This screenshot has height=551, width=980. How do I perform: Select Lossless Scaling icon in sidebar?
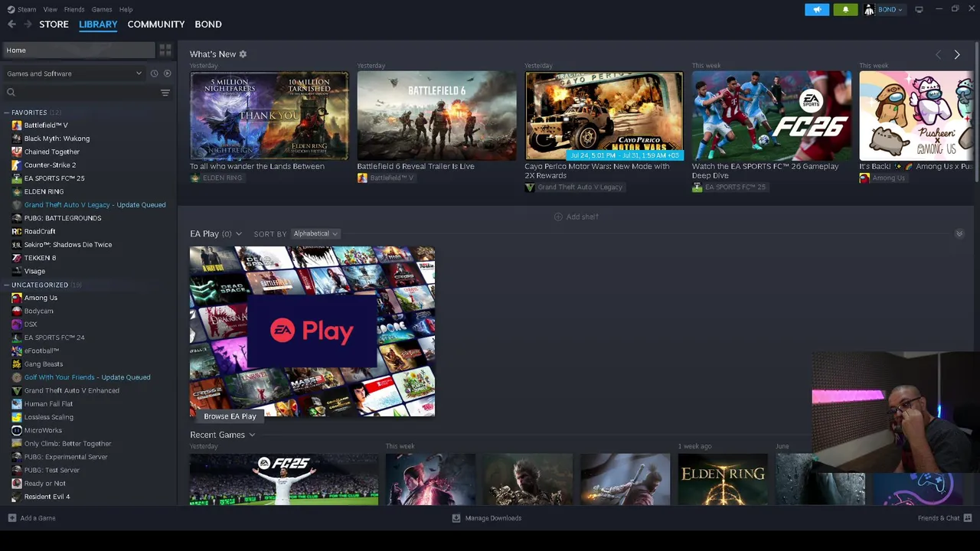(x=17, y=417)
